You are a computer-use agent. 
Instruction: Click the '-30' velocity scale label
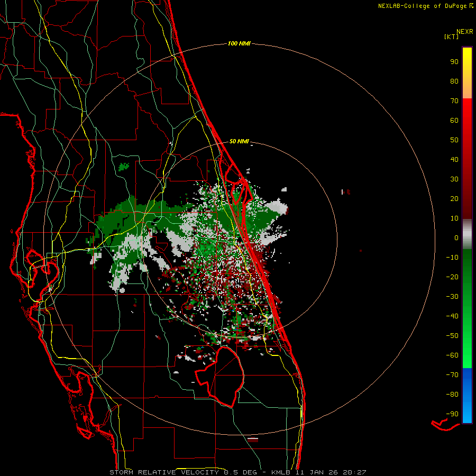tap(452, 297)
